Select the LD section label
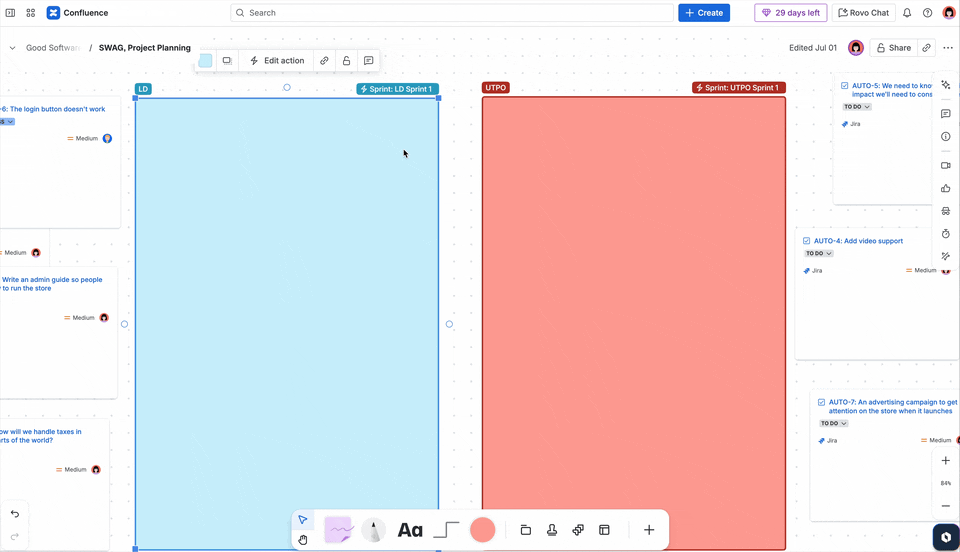The height and width of the screenshot is (552, 960). pos(143,89)
